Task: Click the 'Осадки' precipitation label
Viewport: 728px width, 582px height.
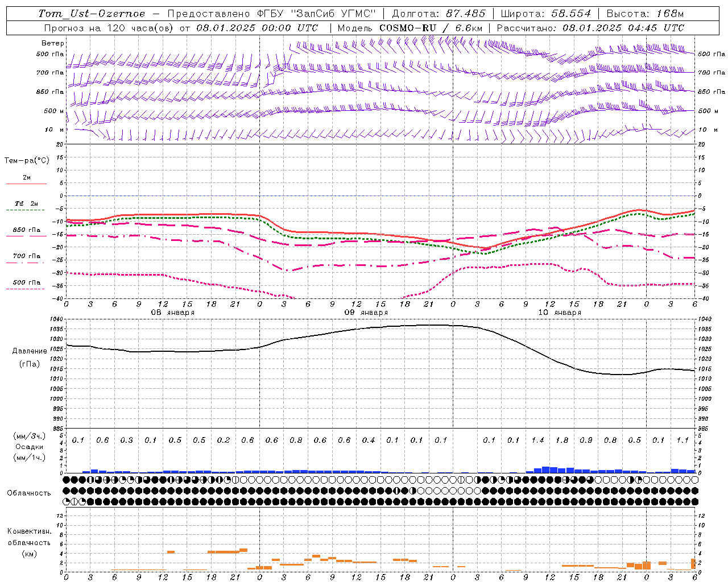Action: 30,447
